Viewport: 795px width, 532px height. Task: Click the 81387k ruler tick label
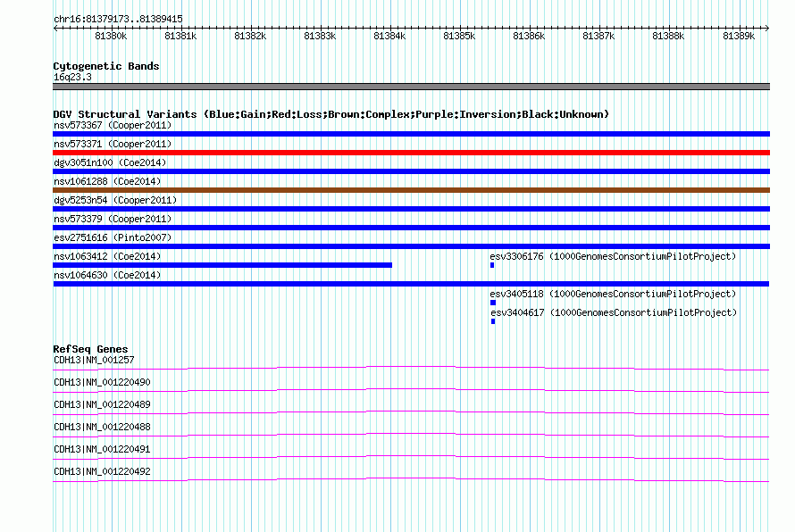point(598,36)
